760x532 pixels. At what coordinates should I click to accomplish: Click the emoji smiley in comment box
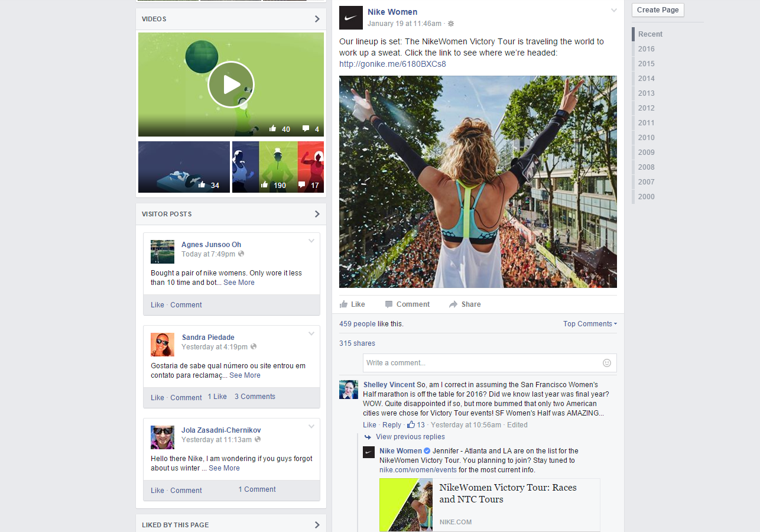tap(606, 363)
